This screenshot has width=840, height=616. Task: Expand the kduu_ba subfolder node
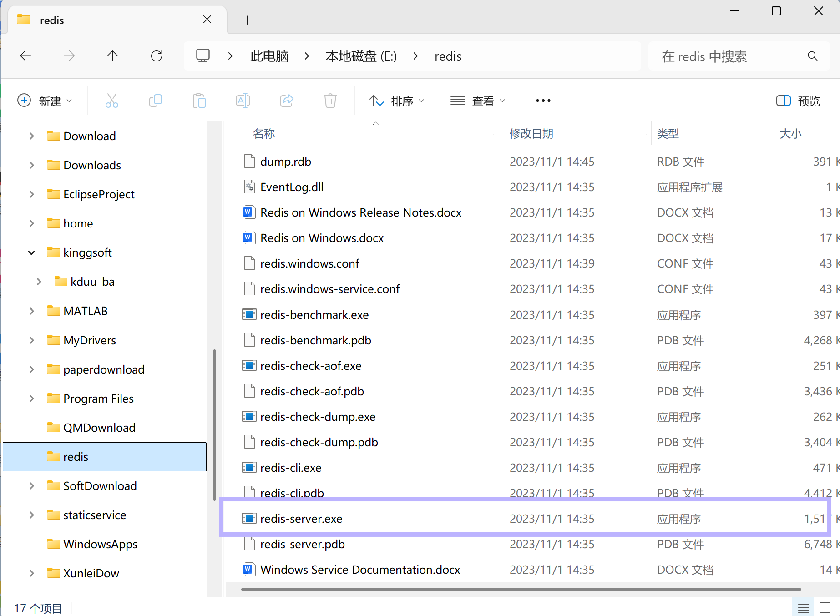[x=39, y=282]
